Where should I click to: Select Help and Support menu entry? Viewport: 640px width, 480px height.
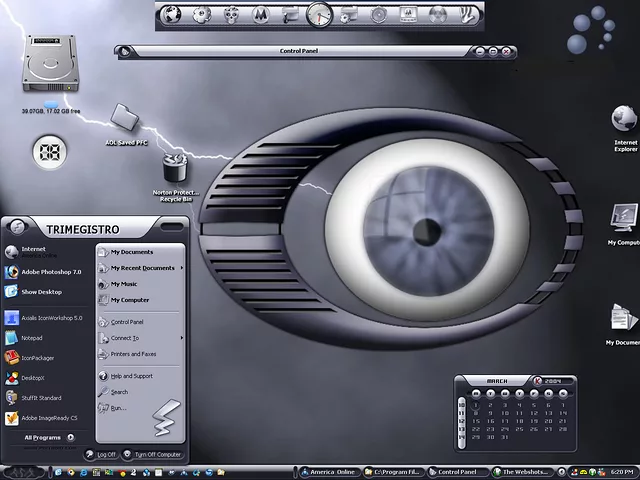(x=131, y=376)
